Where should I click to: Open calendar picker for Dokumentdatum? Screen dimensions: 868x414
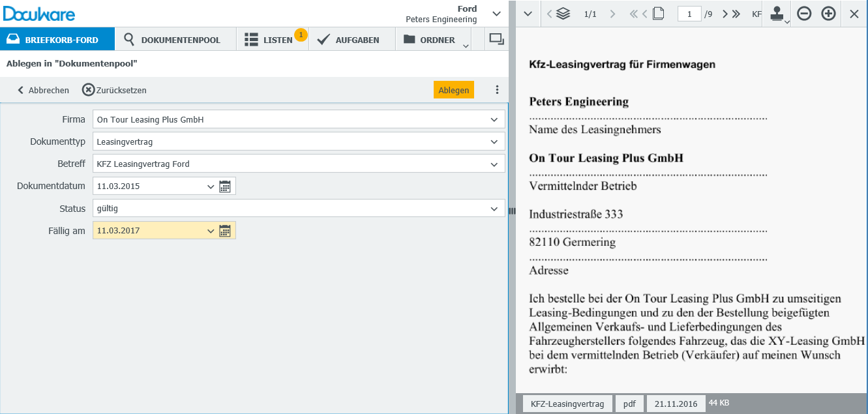pyautogui.click(x=225, y=186)
